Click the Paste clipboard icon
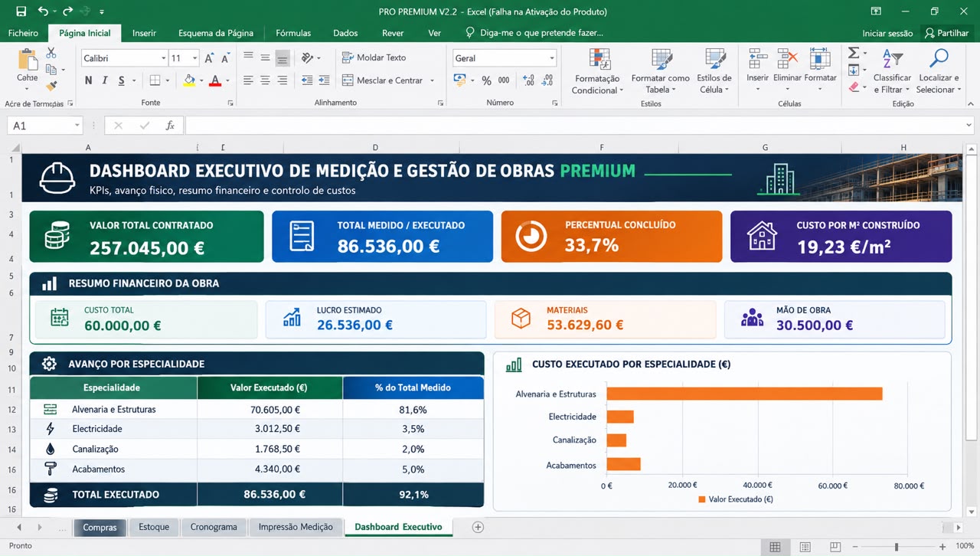The image size is (980, 556). click(28, 60)
